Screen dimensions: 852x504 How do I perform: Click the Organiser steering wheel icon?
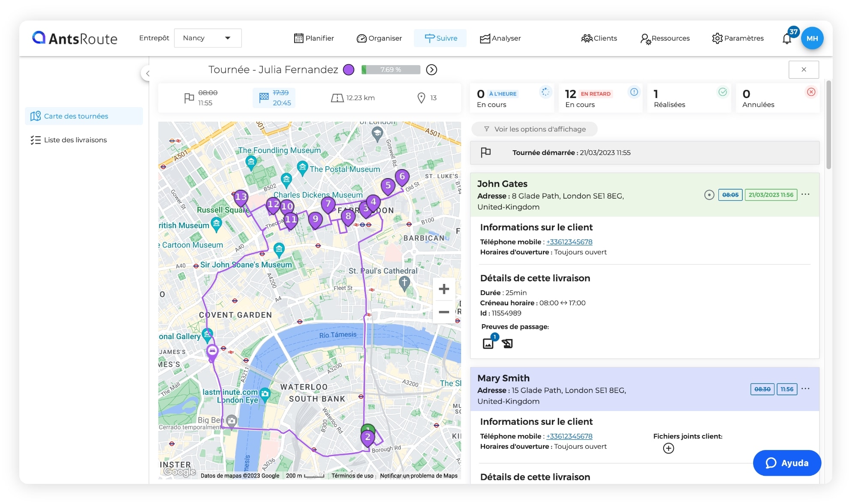(x=361, y=38)
